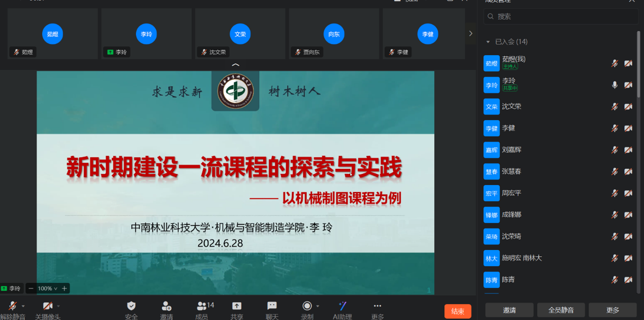Screen dimensions: 644x320
Task: Click the Share screen icon
Action: (x=237, y=306)
